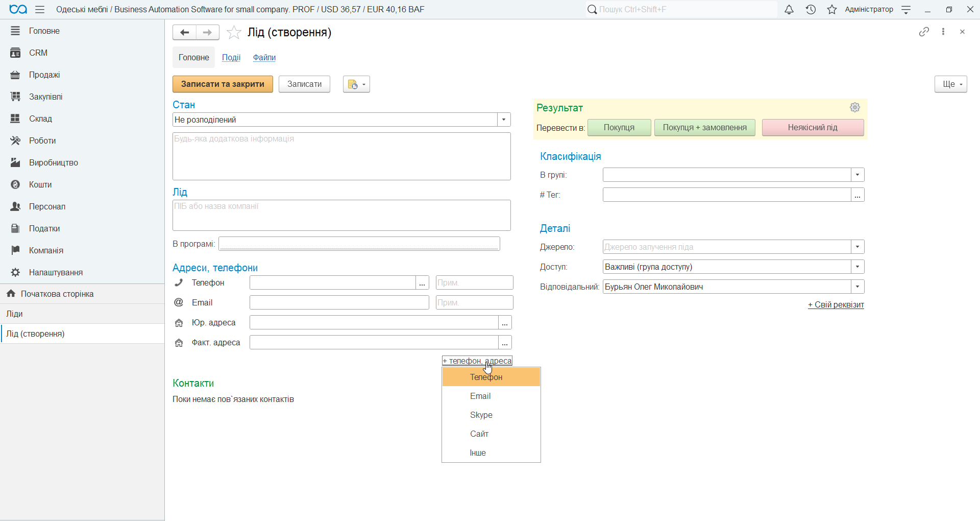Open the Ще menu button

tap(951, 84)
